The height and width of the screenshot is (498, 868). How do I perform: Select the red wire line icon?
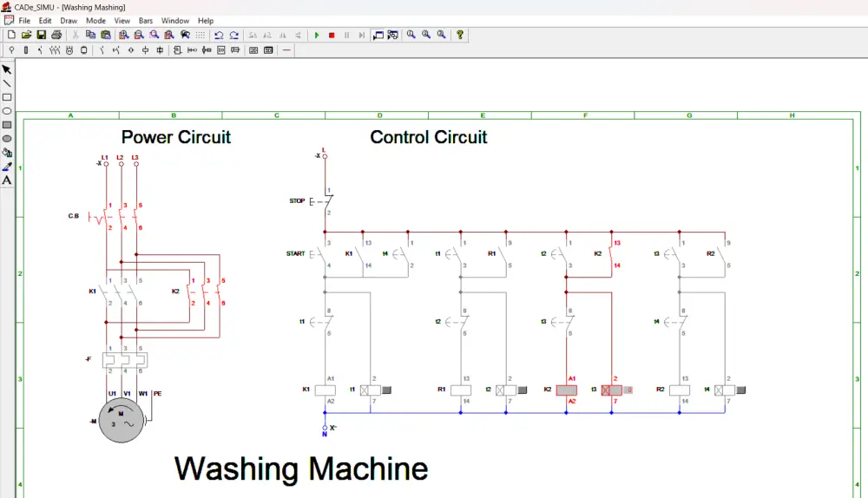tap(286, 50)
